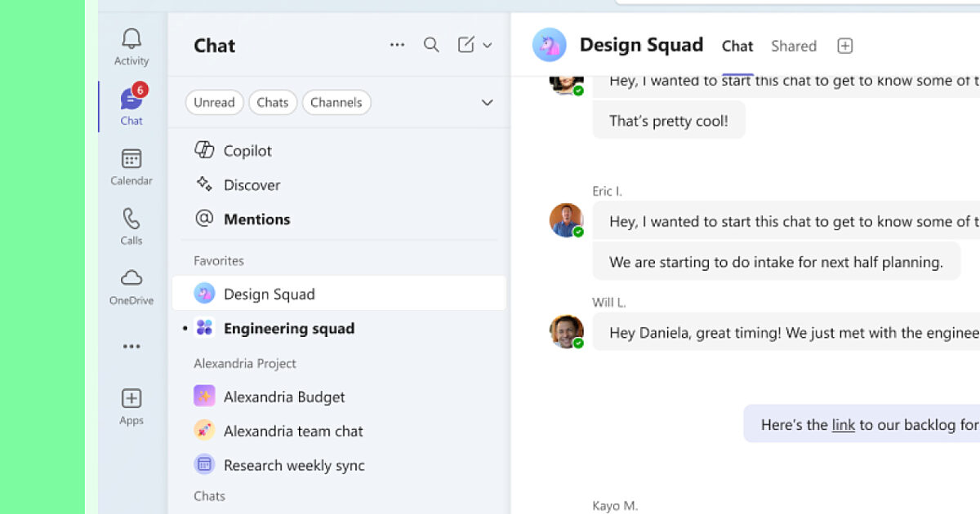The height and width of the screenshot is (514, 980).
Task: Open Copilot from the chat list
Action: 339,151
